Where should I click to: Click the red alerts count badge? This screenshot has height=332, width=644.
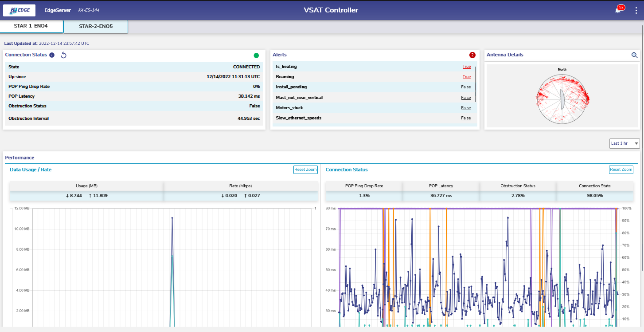point(472,55)
